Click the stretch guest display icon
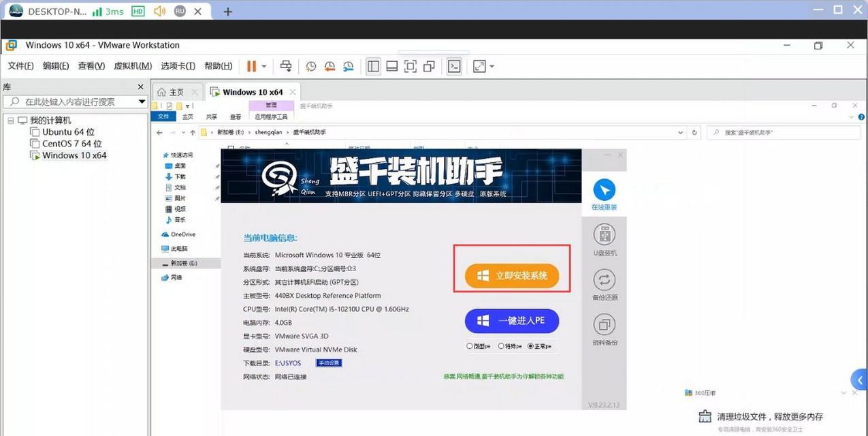The height and width of the screenshot is (436, 868). tap(479, 66)
